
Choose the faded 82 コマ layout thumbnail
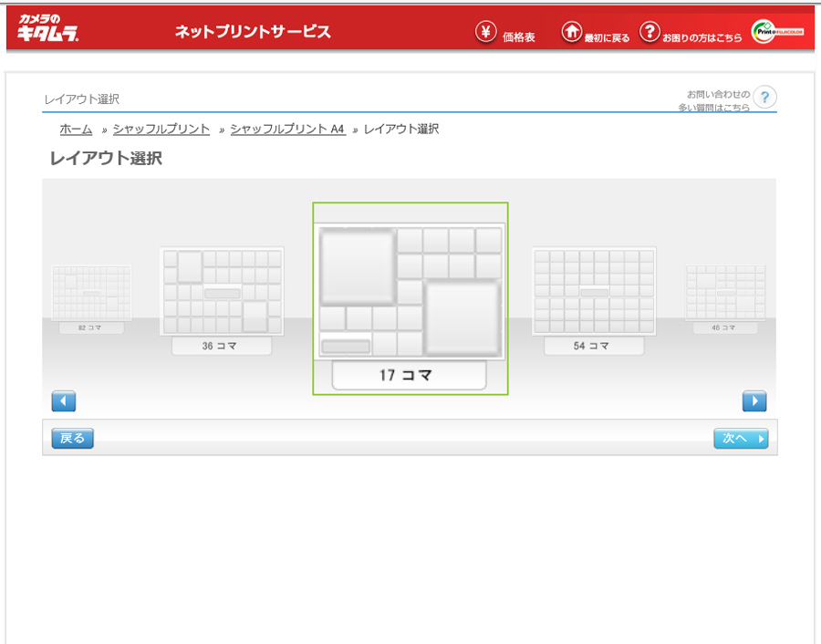tap(91, 292)
